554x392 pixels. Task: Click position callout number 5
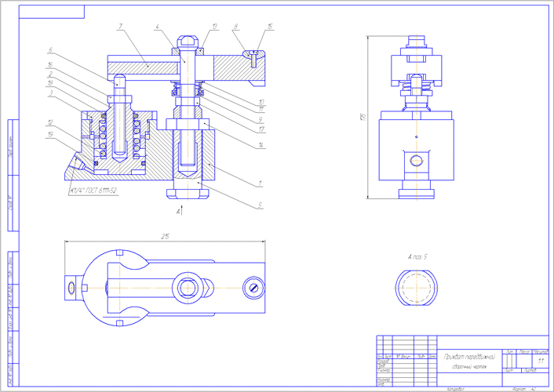(260, 205)
